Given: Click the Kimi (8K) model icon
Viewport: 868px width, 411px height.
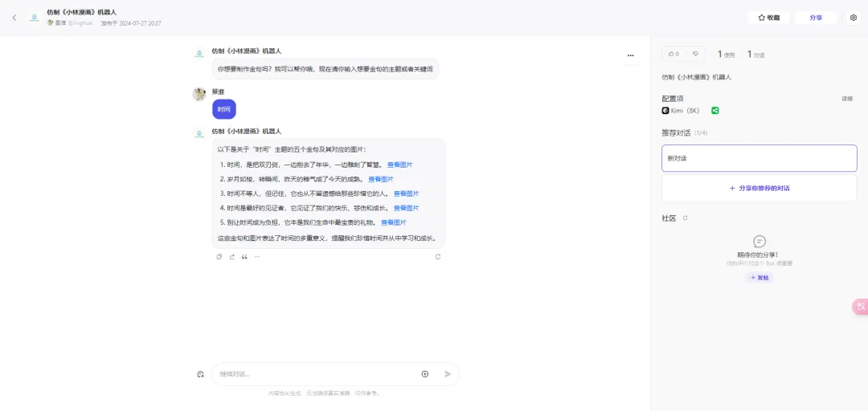Looking at the screenshot, I should click(x=665, y=111).
